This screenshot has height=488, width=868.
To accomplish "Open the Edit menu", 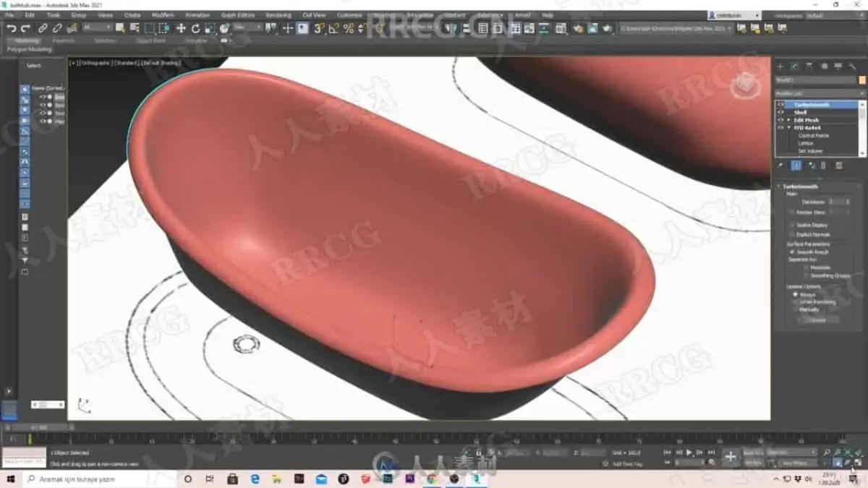I will (x=30, y=15).
